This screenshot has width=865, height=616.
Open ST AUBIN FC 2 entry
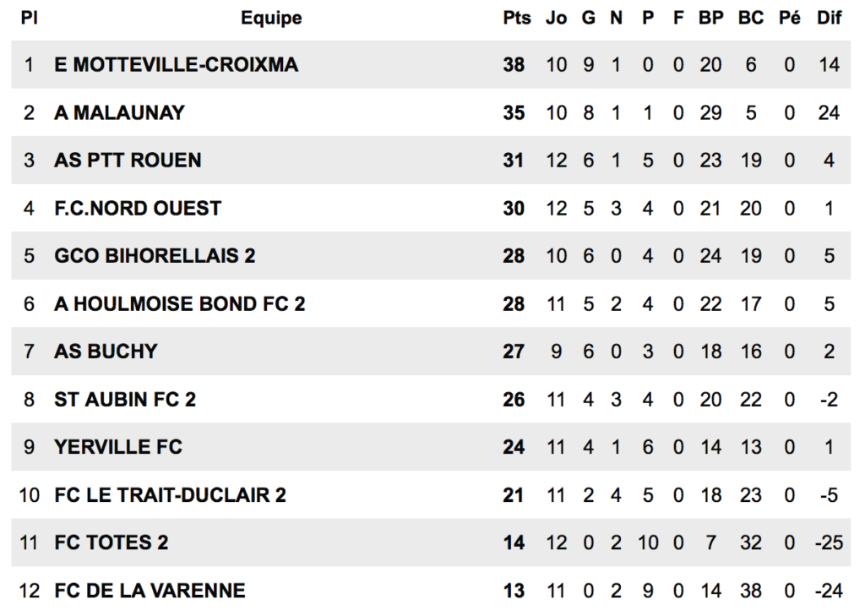[x=125, y=399]
